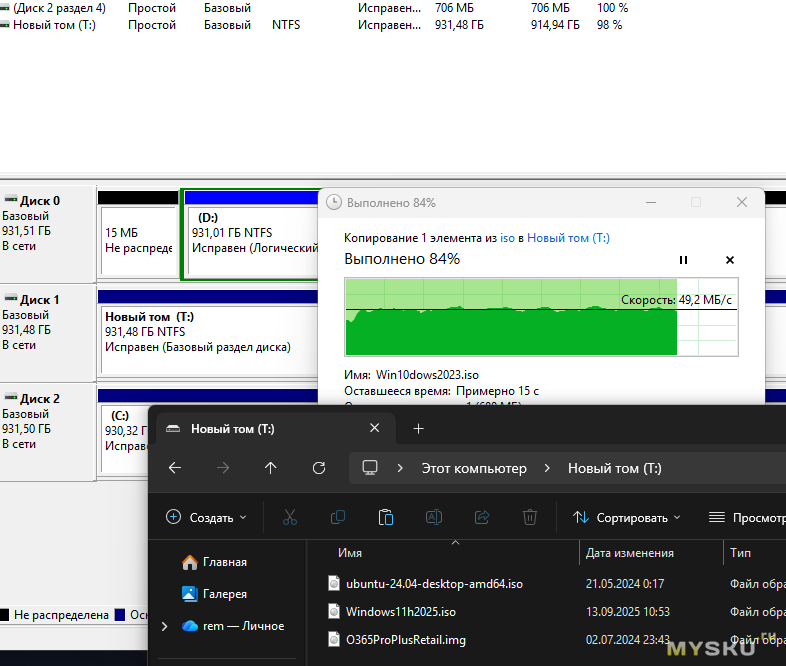The image size is (786, 666).
Task: Click Этот компьютер in the address bar
Action: tap(473, 468)
